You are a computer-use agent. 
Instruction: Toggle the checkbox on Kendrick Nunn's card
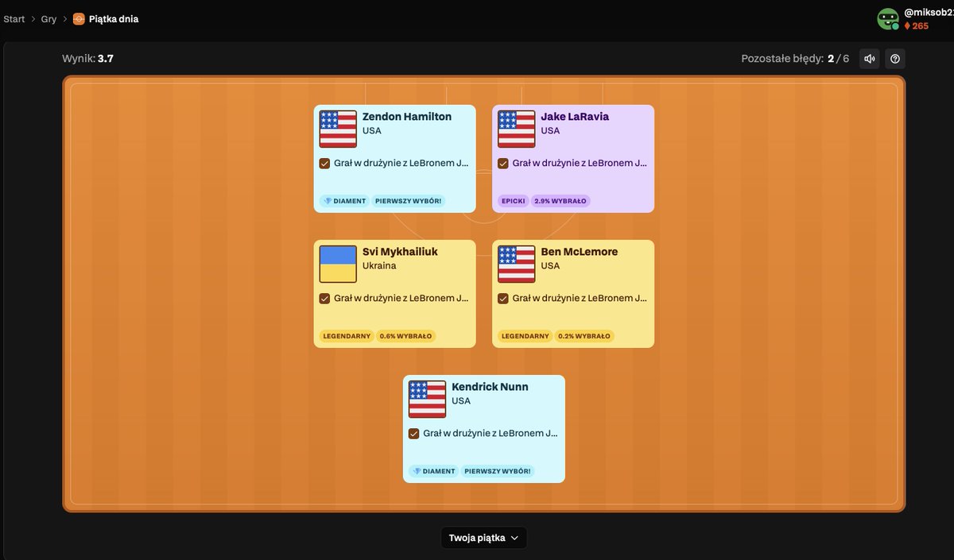coord(413,433)
